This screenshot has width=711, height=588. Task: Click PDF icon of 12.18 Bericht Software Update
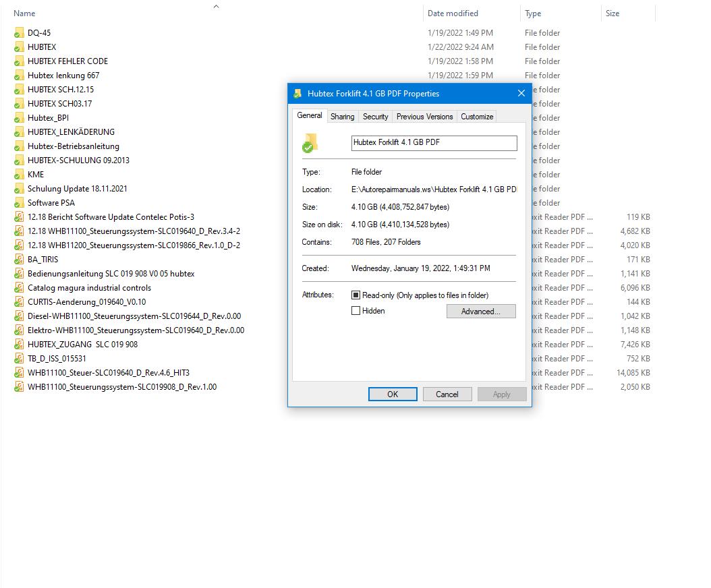(x=19, y=216)
